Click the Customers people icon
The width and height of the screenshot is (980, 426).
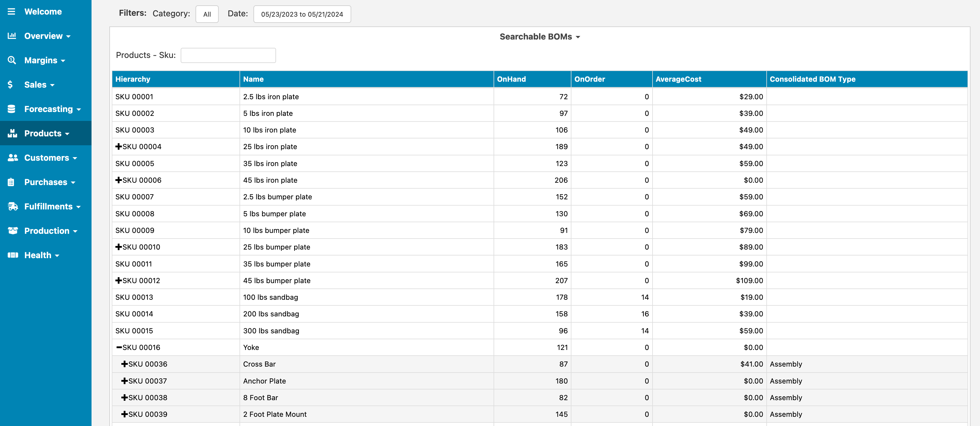click(12, 157)
